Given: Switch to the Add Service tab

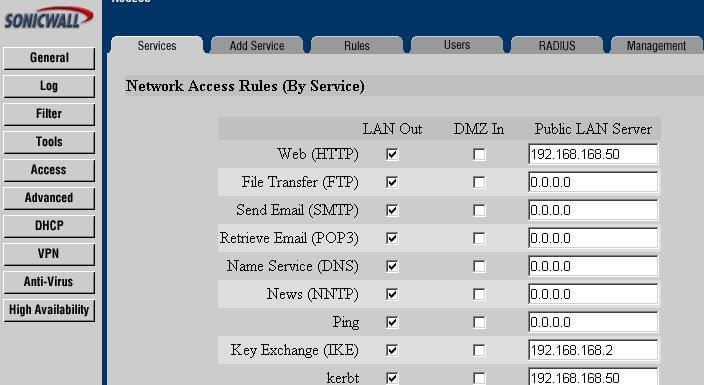Looking at the screenshot, I should click(x=257, y=45).
